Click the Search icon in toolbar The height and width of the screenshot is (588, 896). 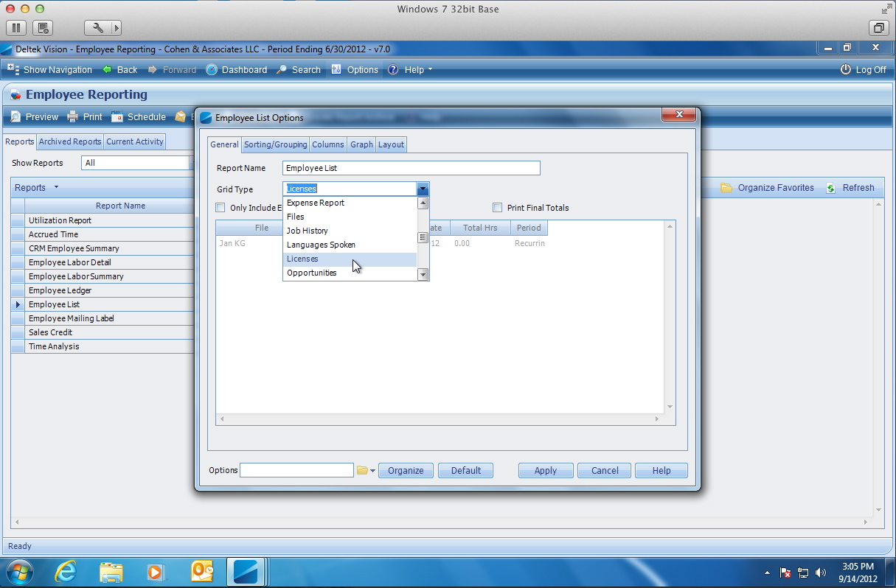click(x=282, y=70)
